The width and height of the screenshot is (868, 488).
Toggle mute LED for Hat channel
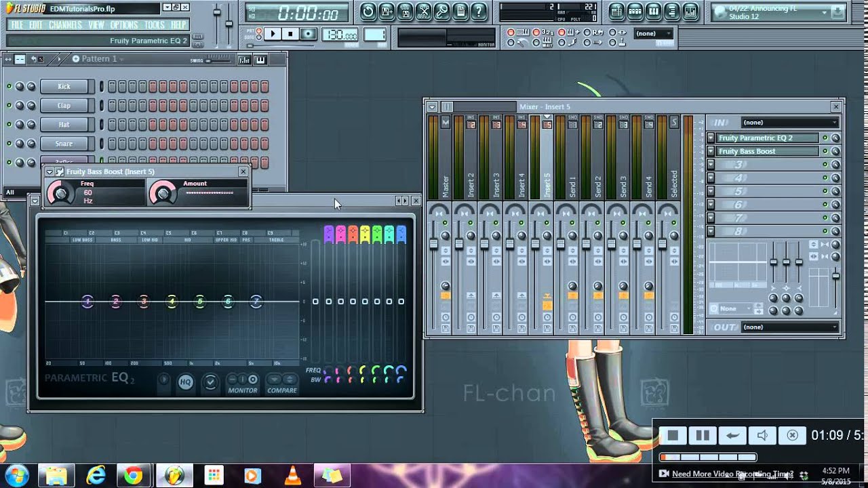click(x=9, y=125)
